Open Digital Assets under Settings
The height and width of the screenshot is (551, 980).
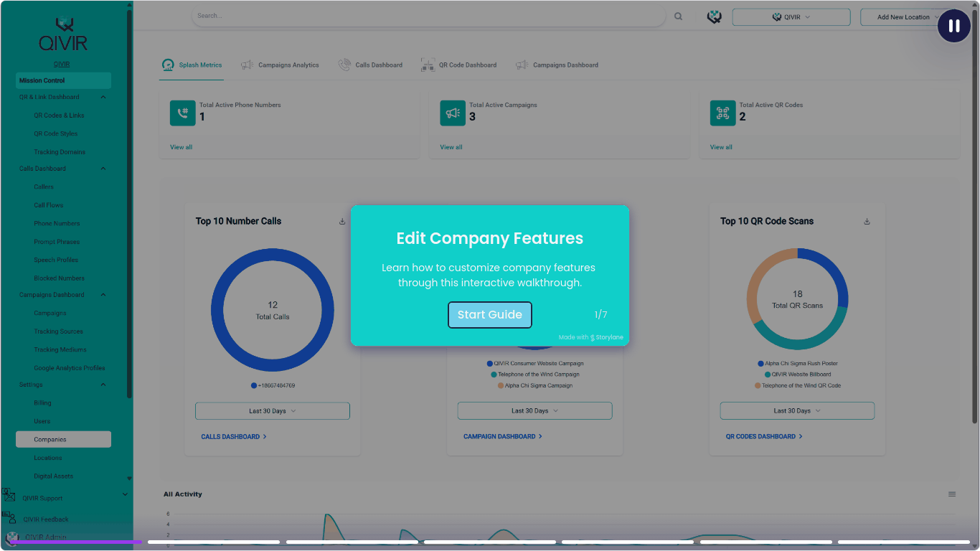tap(53, 476)
